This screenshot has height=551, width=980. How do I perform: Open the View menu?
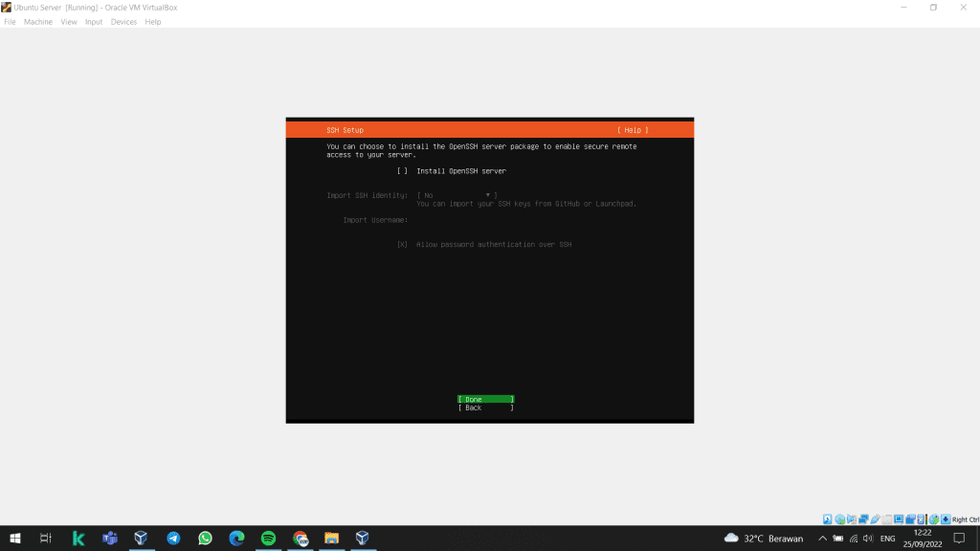(69, 22)
